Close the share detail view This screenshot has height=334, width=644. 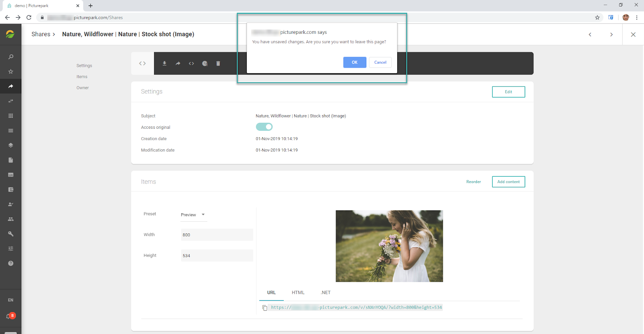point(633,35)
